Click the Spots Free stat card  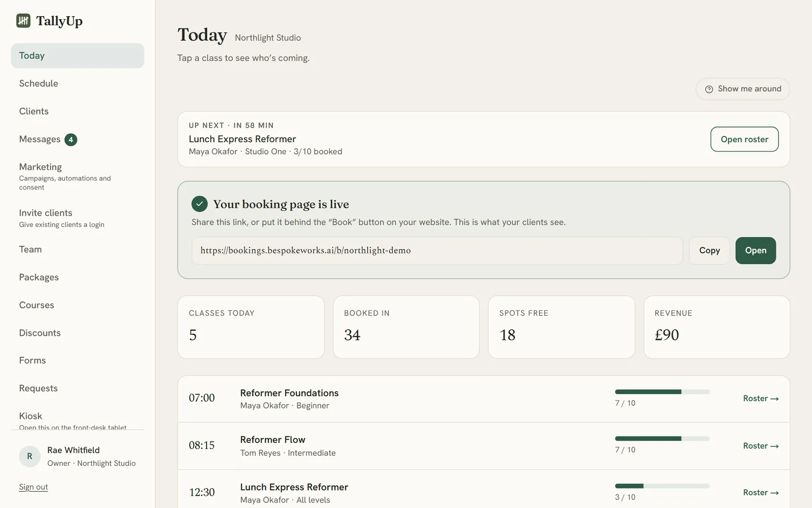point(561,327)
